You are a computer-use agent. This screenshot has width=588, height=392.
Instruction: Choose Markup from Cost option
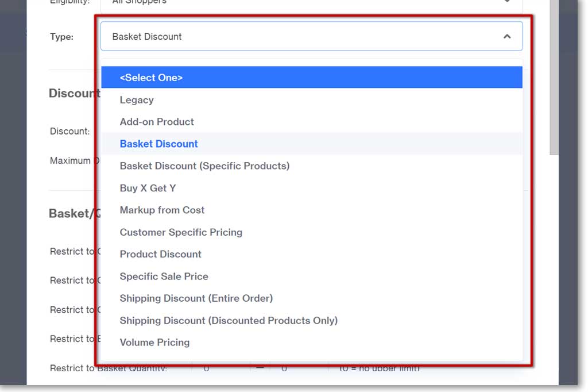pyautogui.click(x=312, y=210)
